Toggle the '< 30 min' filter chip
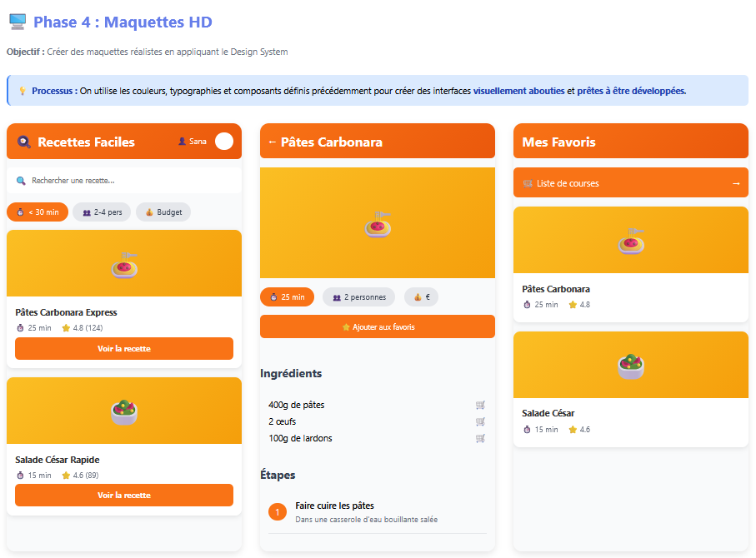 pyautogui.click(x=38, y=212)
